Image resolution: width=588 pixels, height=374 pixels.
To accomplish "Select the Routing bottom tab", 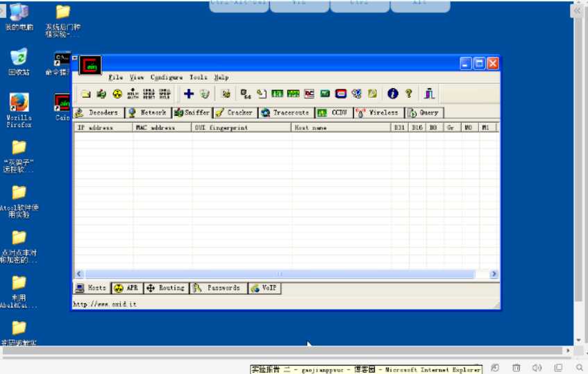I will tap(166, 288).
